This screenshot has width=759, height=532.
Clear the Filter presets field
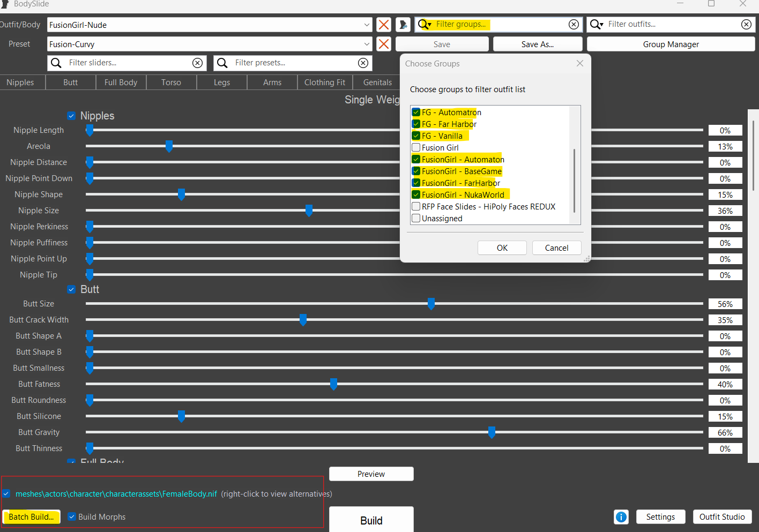363,63
